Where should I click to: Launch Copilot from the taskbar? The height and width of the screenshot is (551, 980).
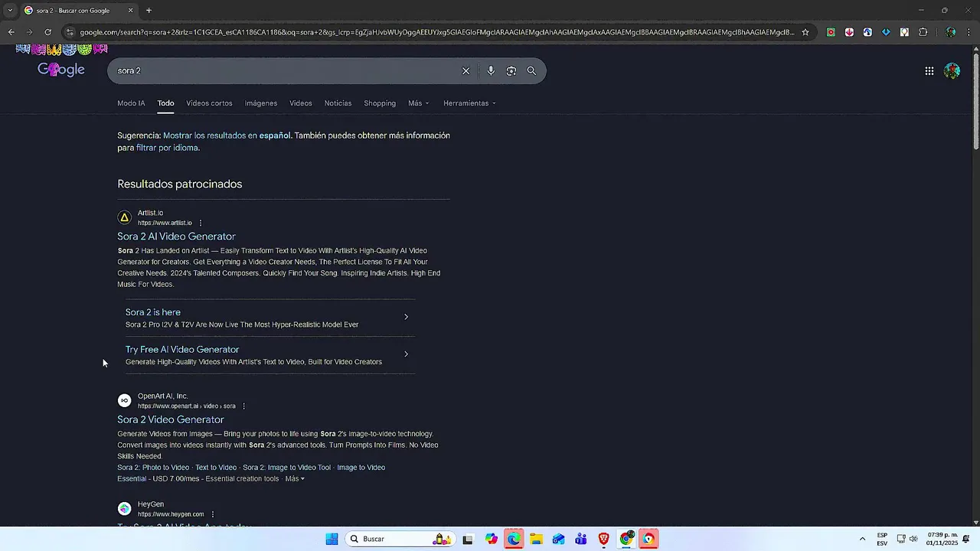click(491, 539)
